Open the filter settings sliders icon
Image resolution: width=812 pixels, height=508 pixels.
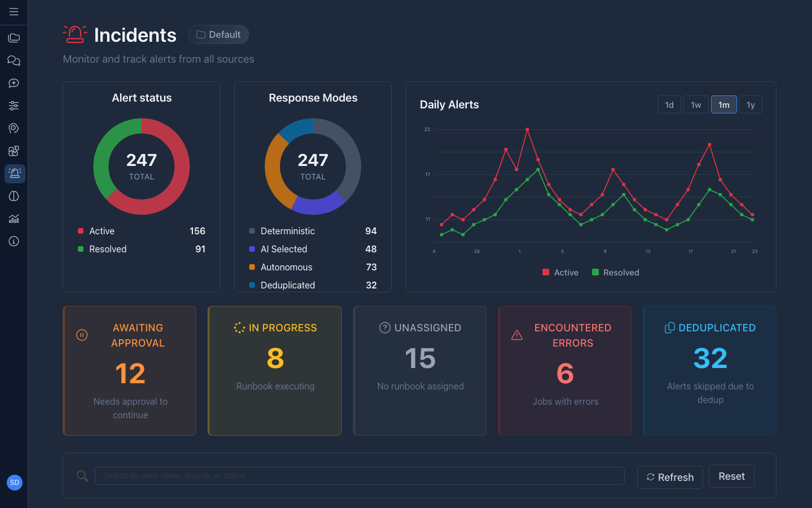click(x=14, y=106)
